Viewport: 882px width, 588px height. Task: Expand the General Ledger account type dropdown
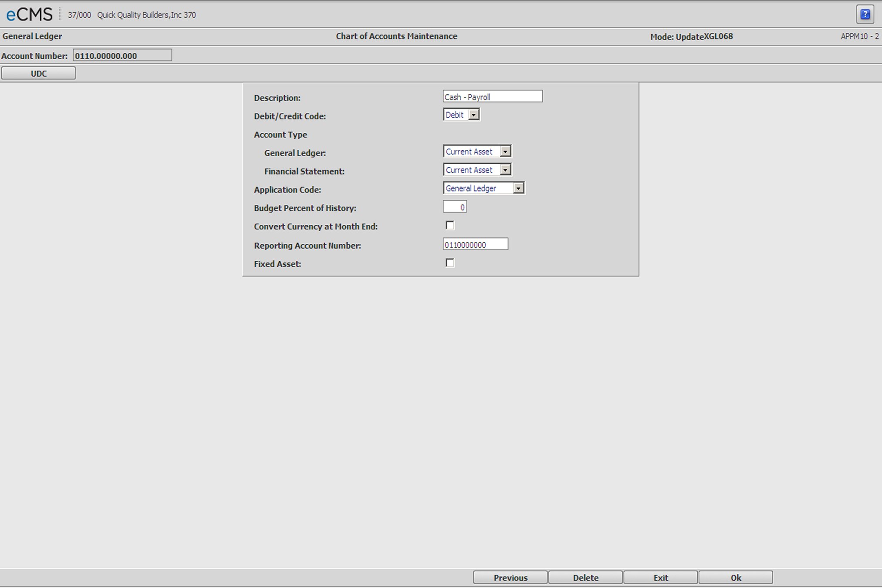tap(505, 152)
